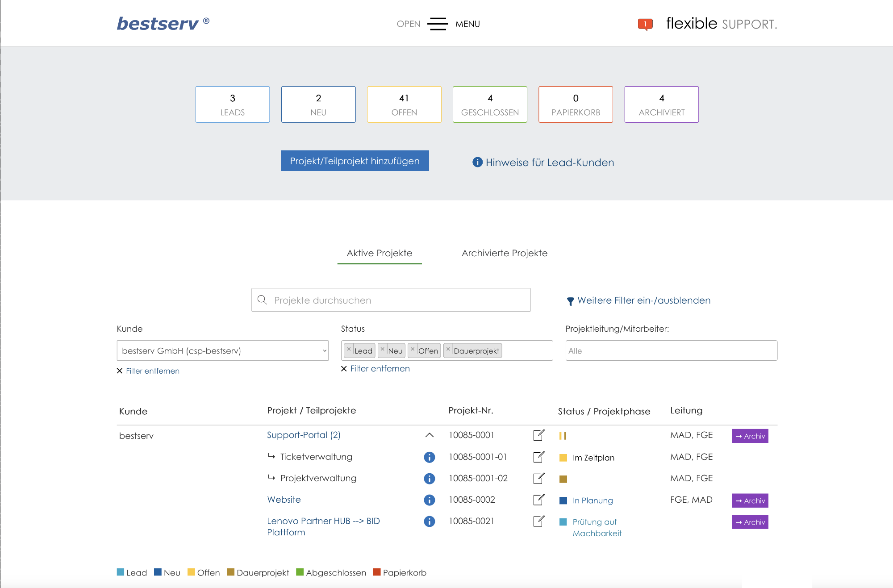
Task: Click the red notification bubble icon
Action: 645,24
